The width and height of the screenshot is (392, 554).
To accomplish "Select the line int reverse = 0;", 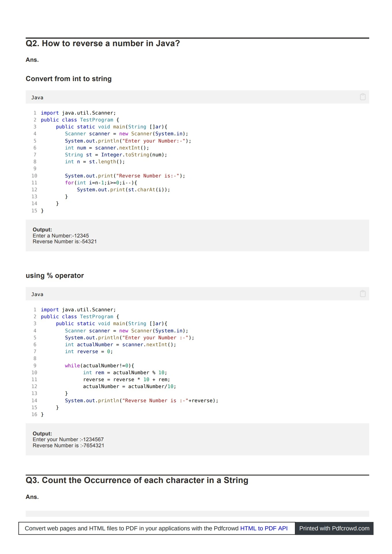I will coord(89,351).
